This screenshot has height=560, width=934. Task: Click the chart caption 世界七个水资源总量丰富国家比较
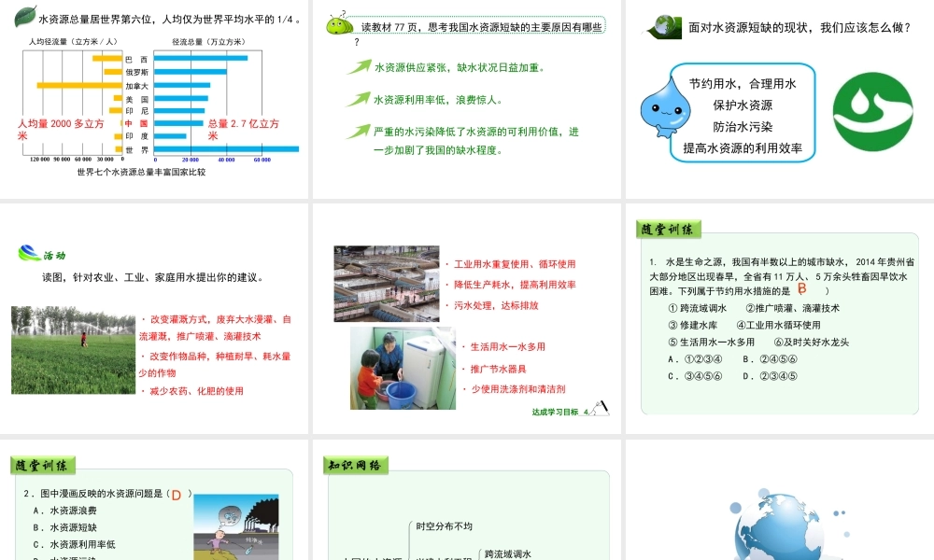coord(141,172)
